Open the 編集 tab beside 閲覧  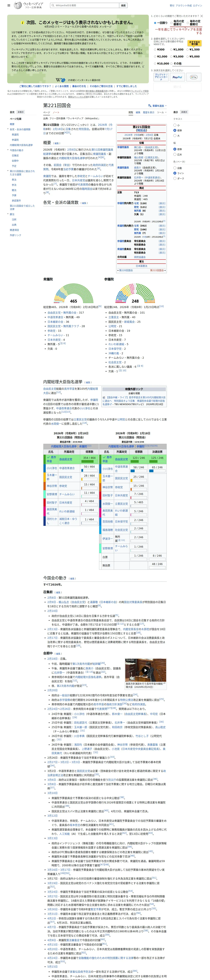point(138,112)
